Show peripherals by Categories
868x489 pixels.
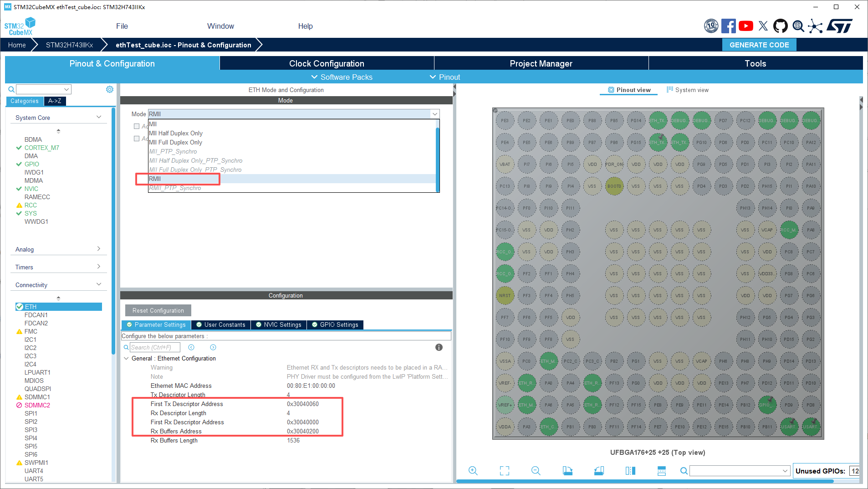25,101
